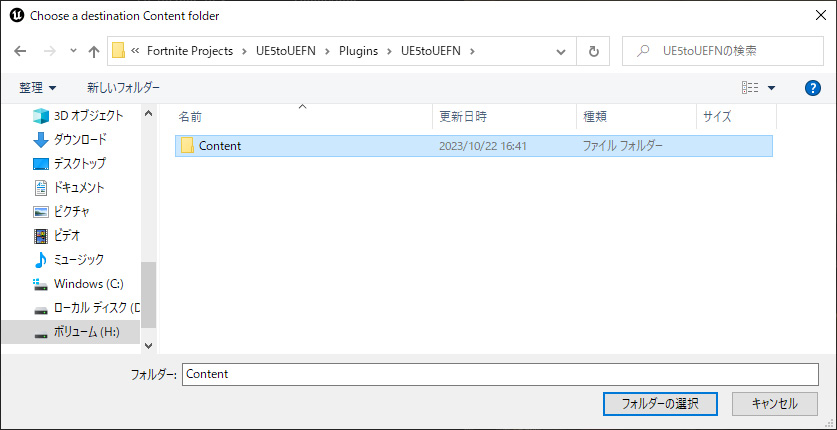
Task: Open the recent locations dropdown arrow
Action: [74, 51]
